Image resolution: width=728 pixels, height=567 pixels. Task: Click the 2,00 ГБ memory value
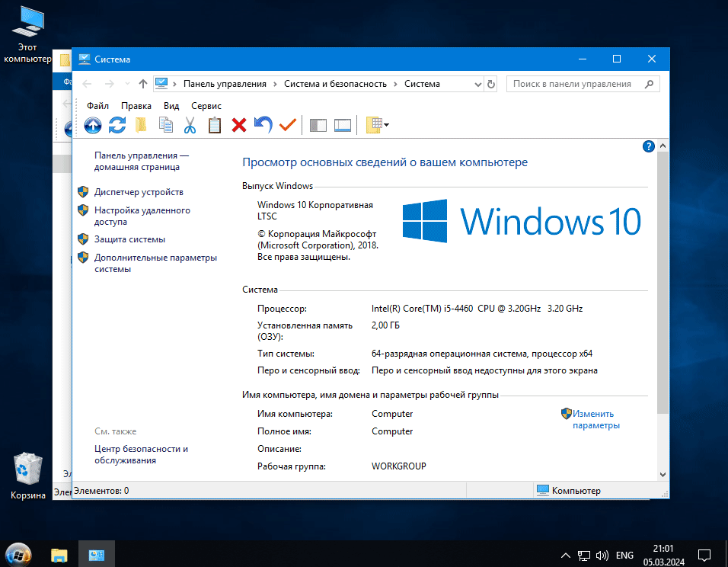click(x=385, y=325)
